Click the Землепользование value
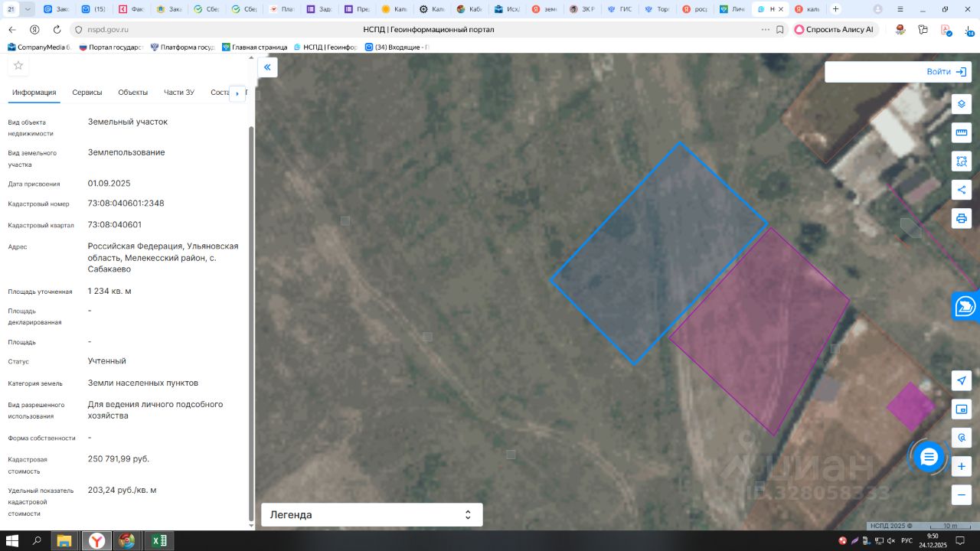 pyautogui.click(x=126, y=152)
